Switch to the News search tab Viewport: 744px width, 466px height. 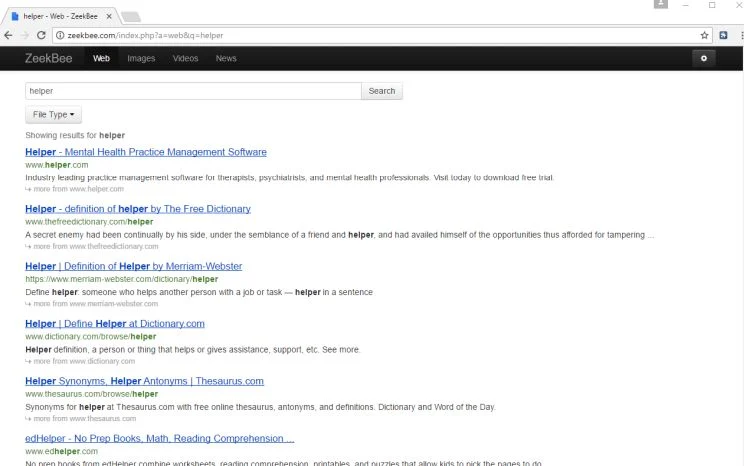click(226, 58)
